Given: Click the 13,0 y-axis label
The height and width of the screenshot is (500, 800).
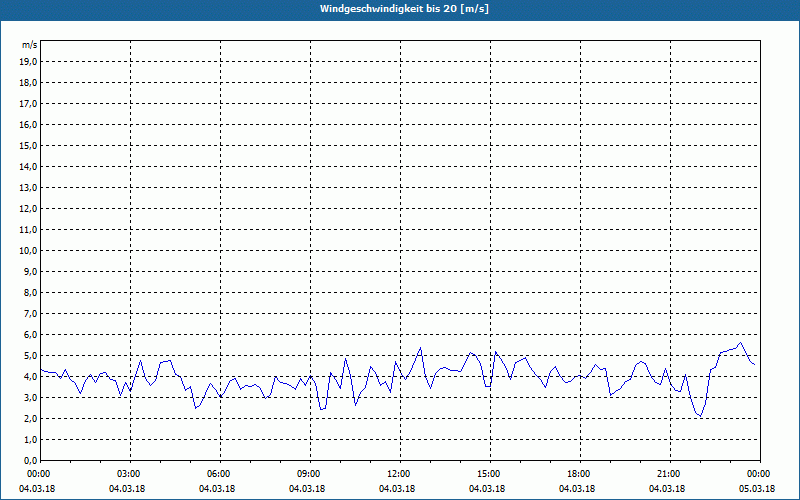Looking at the screenshot, I should [29, 187].
